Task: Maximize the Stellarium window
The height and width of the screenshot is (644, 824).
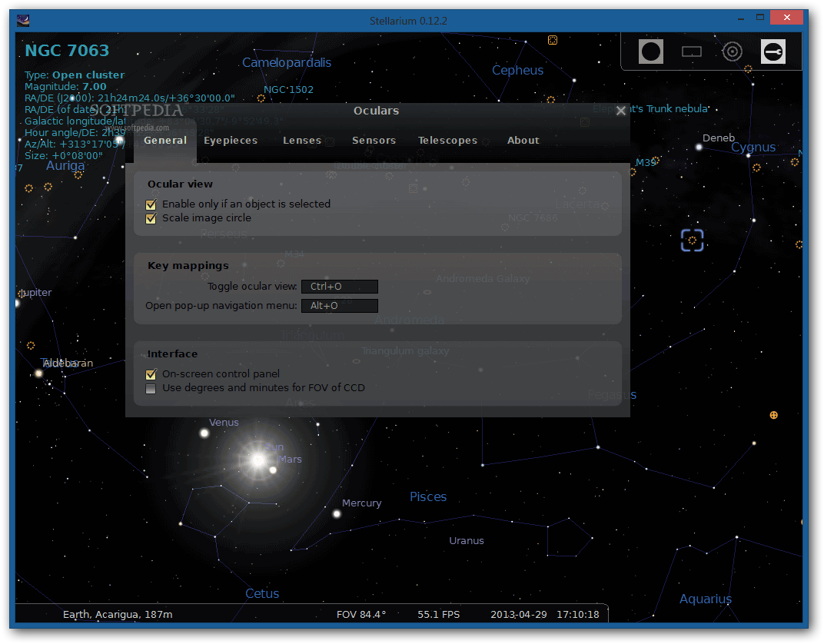Action: pos(760,18)
